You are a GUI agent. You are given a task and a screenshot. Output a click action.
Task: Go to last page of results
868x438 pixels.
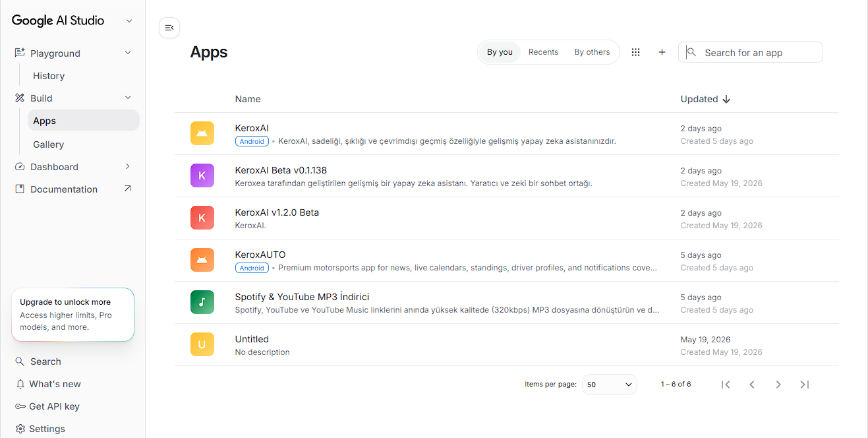[x=805, y=385]
